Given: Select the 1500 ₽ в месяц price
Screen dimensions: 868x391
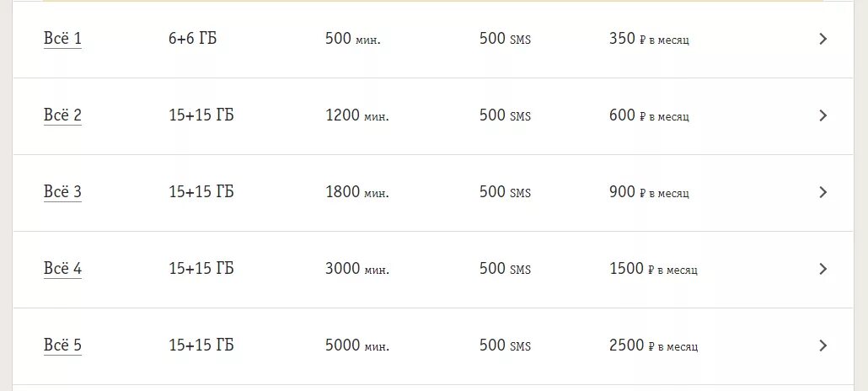Looking at the screenshot, I should (654, 269).
